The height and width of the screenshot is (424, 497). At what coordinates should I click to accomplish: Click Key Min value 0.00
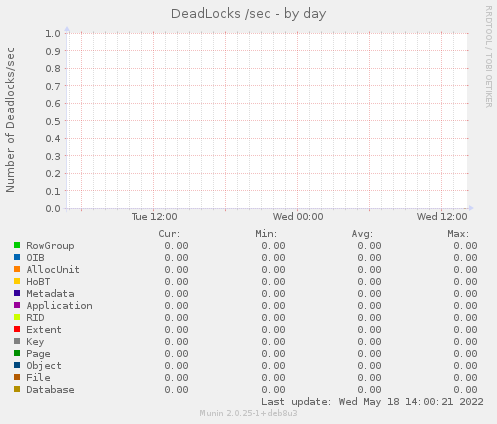tap(273, 342)
